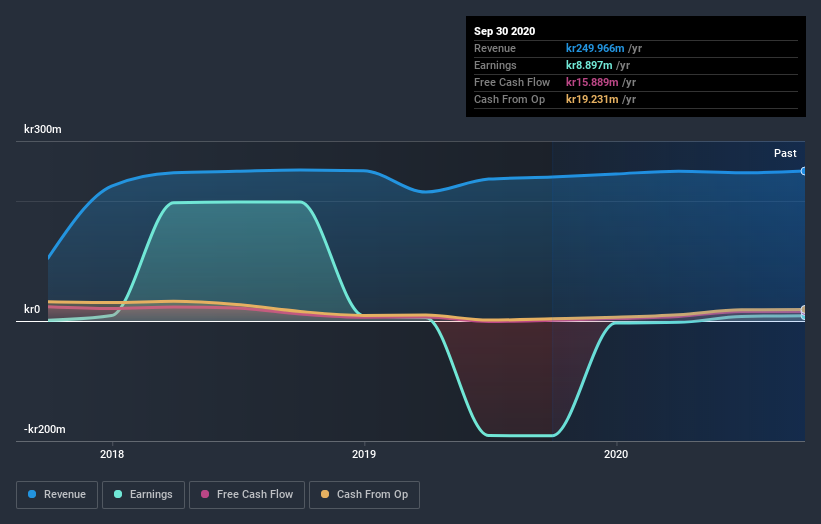Click the kr0 y-axis label
This screenshot has width=821, height=524.
tap(32, 309)
